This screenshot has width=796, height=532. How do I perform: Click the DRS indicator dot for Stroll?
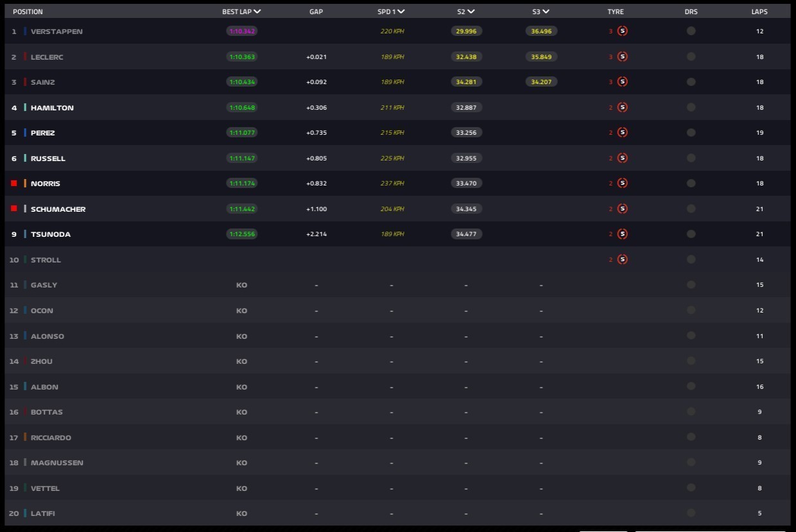pos(691,259)
